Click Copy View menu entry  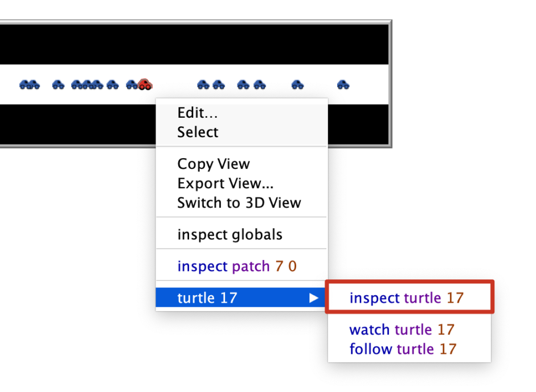213,164
